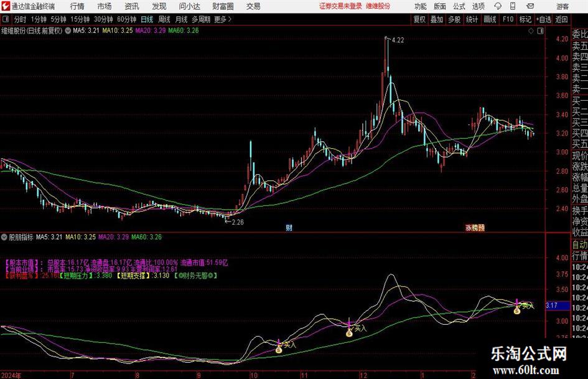Image resolution: width=588 pixels, height=379 pixels.
Task: Add stock with +自选 button
Action: (x=543, y=19)
